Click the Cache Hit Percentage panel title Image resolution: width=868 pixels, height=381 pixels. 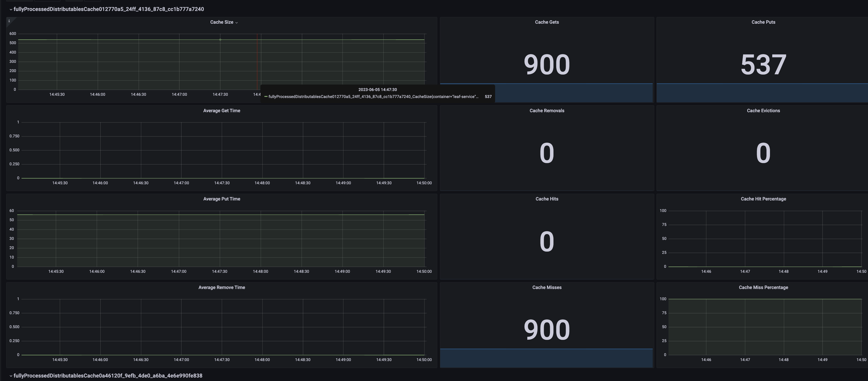[763, 199]
